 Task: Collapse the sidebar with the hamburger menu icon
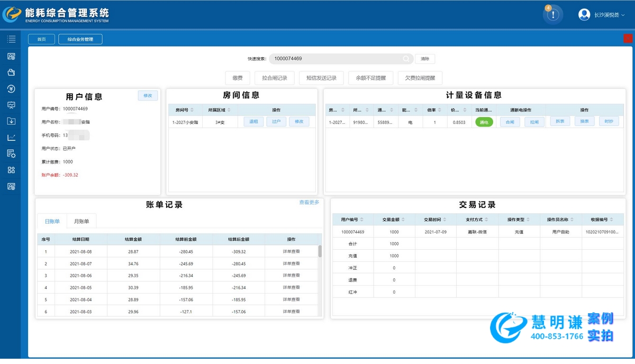11,39
